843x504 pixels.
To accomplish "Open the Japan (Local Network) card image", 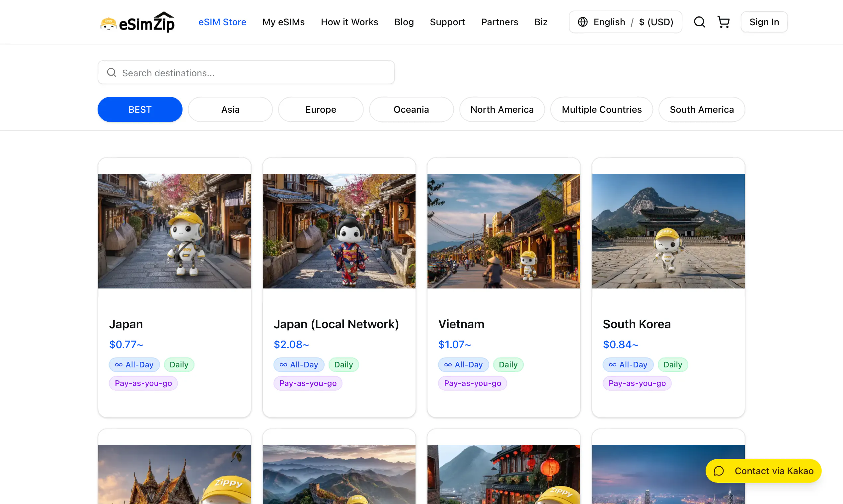I will point(339,231).
